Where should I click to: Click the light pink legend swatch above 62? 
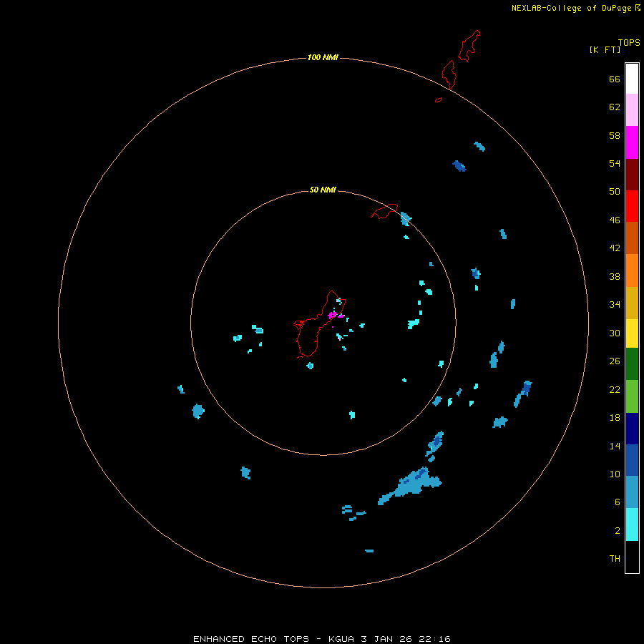coord(632,109)
